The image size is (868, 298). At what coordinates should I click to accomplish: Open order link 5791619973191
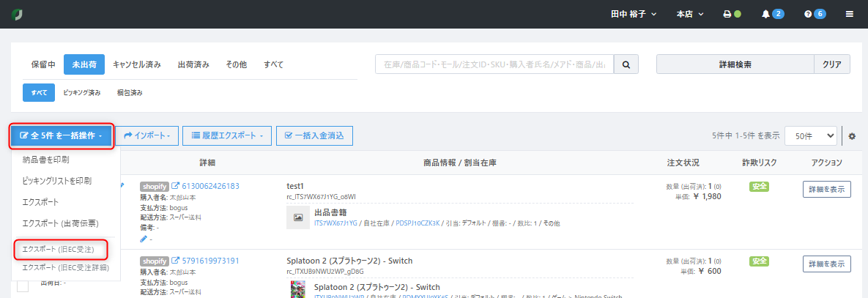[x=210, y=261]
